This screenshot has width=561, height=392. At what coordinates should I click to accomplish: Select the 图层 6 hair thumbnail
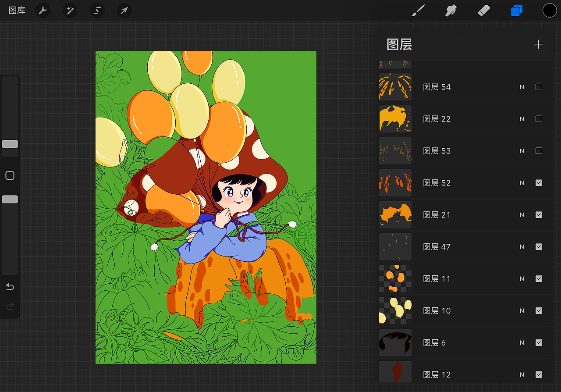(x=395, y=343)
